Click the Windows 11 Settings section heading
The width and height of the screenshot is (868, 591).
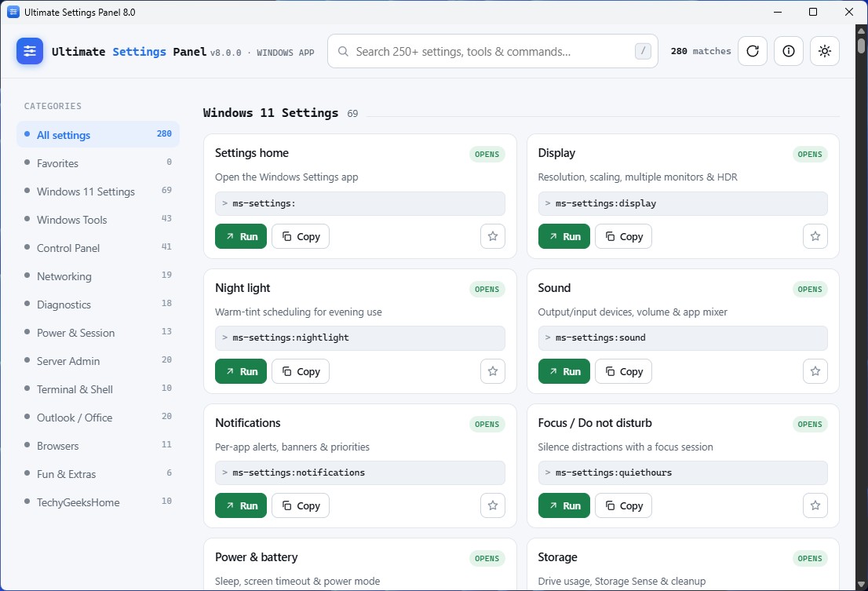tap(271, 112)
